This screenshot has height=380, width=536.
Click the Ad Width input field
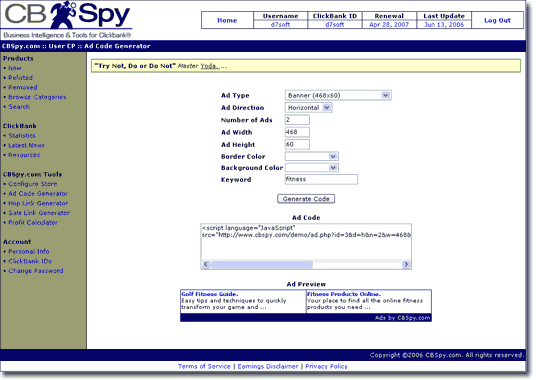[x=297, y=132]
